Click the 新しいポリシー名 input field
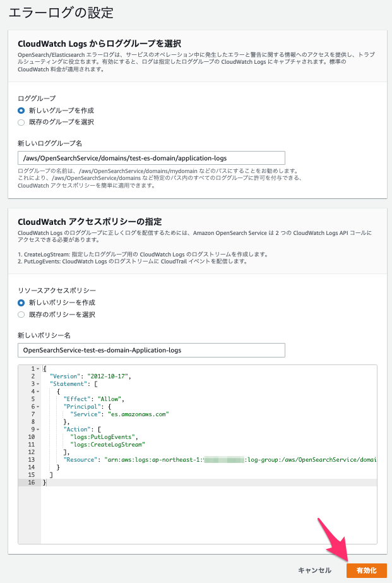This screenshot has width=392, height=583. 151,351
